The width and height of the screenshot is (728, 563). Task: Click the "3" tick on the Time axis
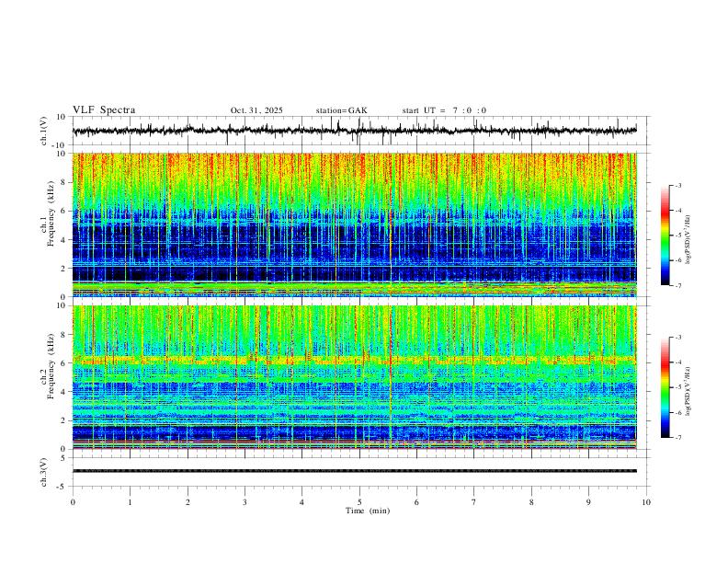click(x=245, y=502)
